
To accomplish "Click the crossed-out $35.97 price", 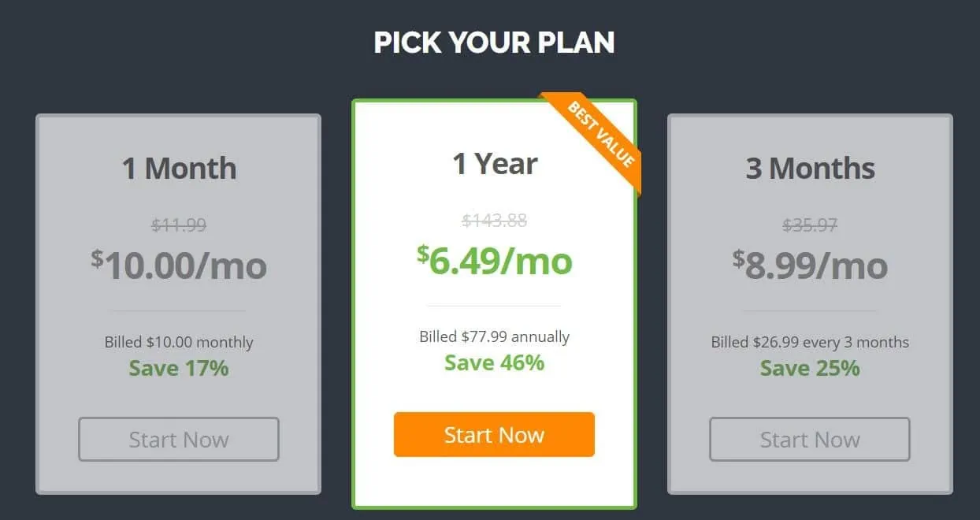I will 810,225.
